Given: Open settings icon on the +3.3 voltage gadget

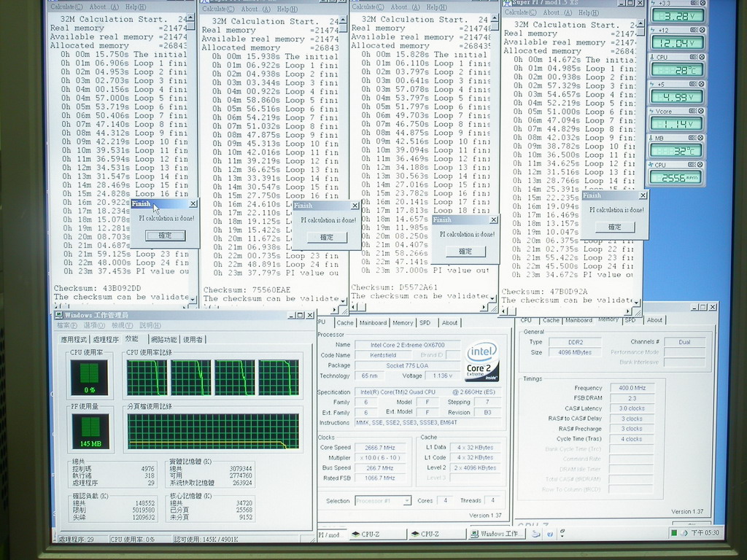Looking at the screenshot, I should coord(694,4).
